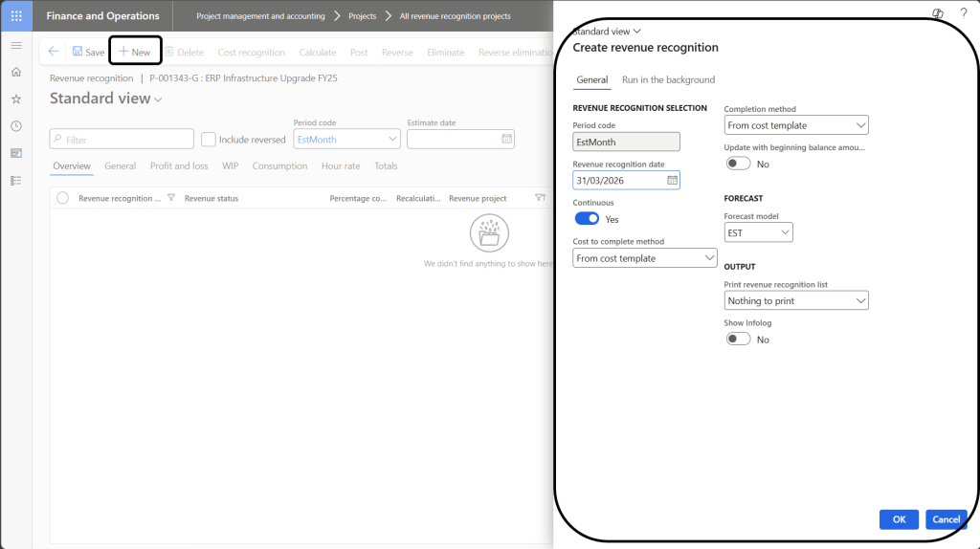Screen dimensions: 980x549
Task: Open Favorites star icon in sidebar
Action: pos(16,99)
